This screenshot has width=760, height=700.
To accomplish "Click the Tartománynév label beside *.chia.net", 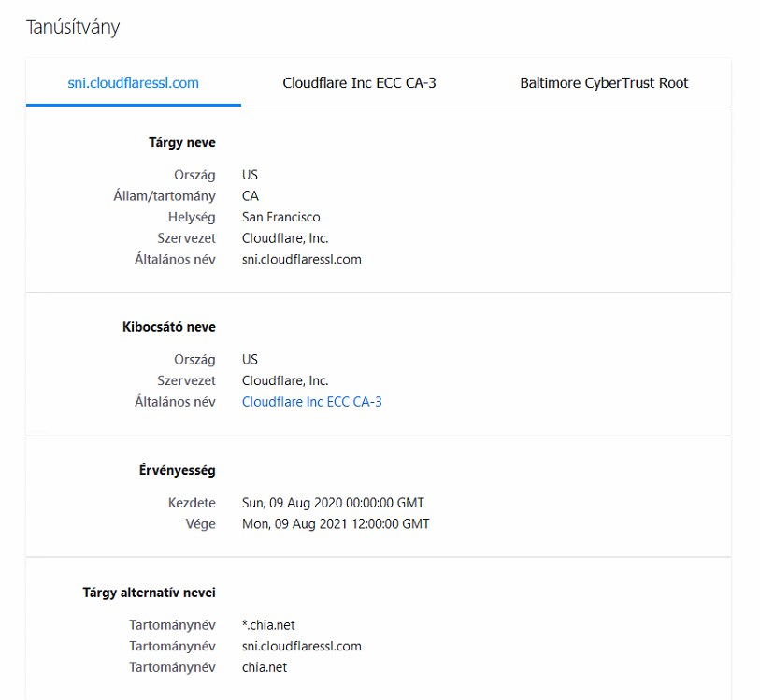I will pyautogui.click(x=172, y=625).
